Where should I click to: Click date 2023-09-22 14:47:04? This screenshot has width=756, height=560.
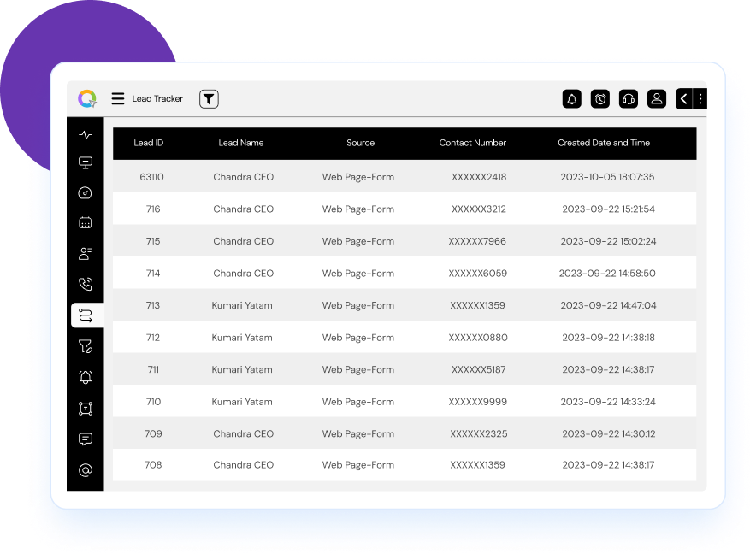pyautogui.click(x=608, y=305)
